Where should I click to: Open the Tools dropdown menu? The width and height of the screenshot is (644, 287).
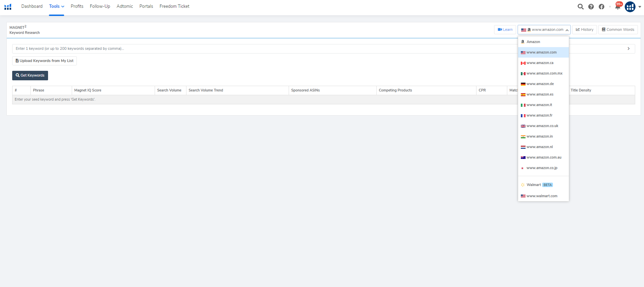coord(57,6)
